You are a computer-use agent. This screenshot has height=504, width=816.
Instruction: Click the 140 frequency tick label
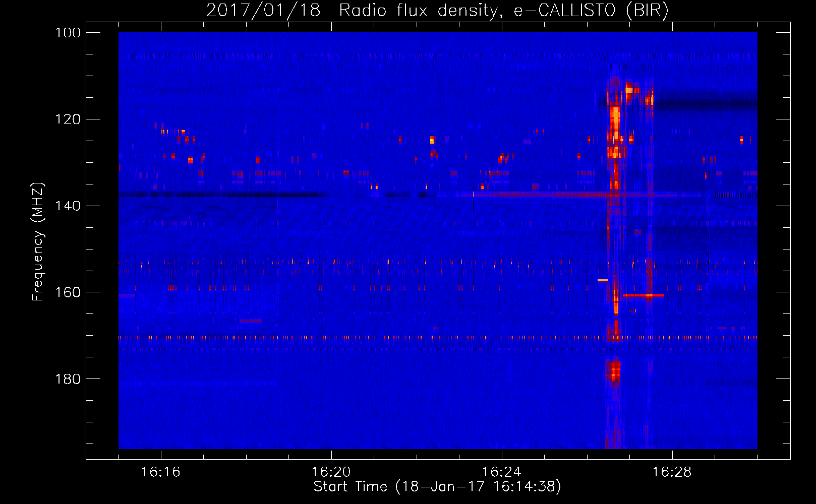point(68,206)
